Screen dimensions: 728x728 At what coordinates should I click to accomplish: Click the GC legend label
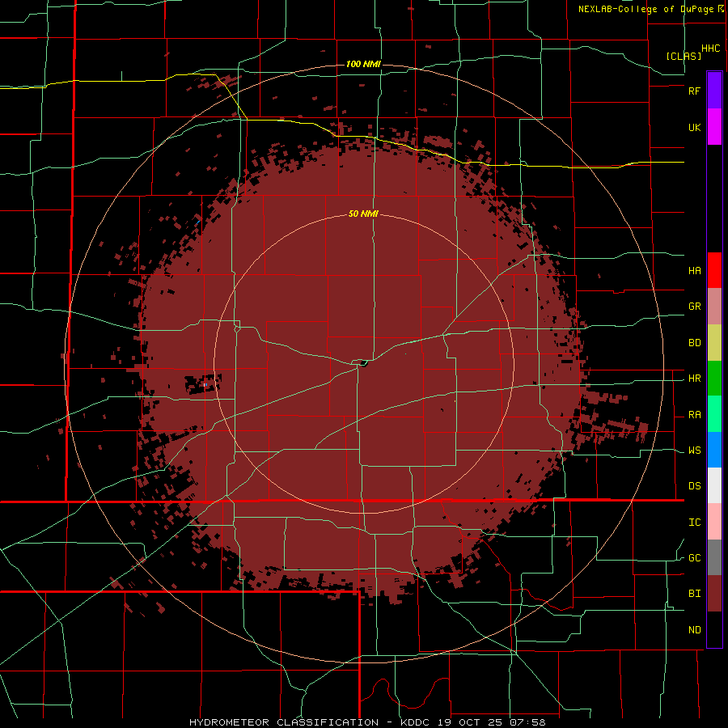pos(694,558)
